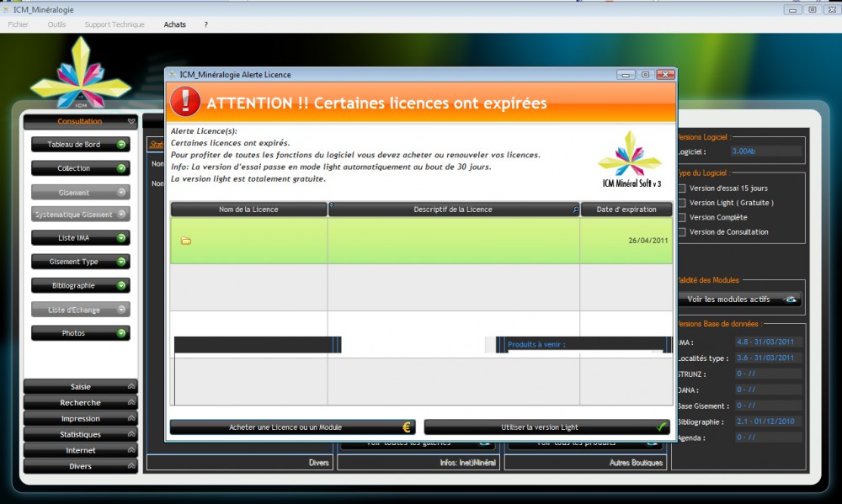Click green arrow icon on Liste IMA
This screenshot has width=842, height=504.
(x=121, y=238)
